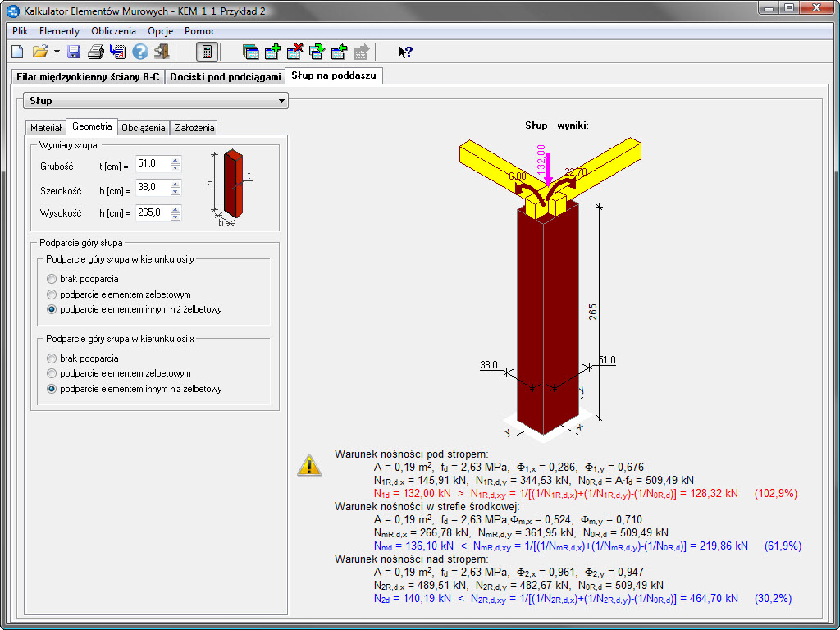Open the dropdown arrow beside Open folder
Viewport: 840px width, 630px height.
pyautogui.click(x=57, y=52)
